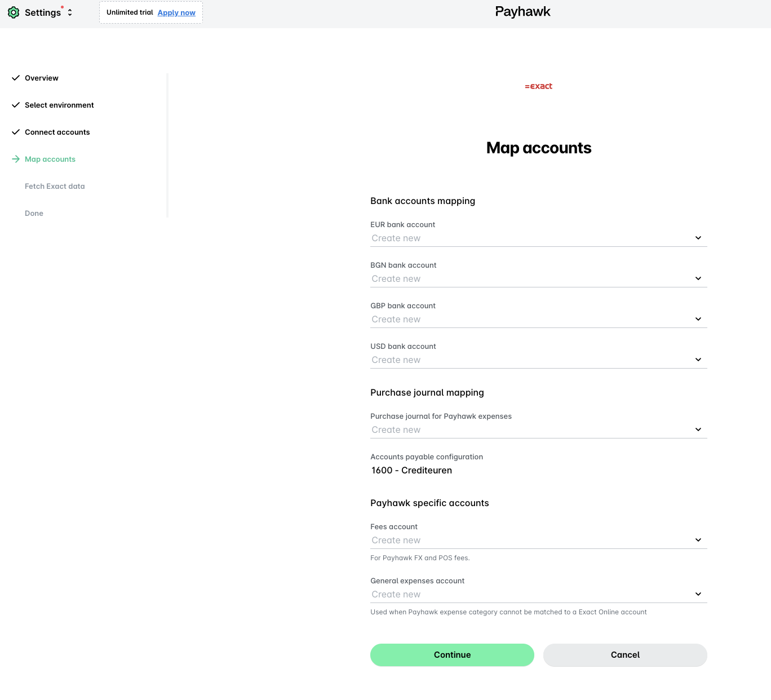The height and width of the screenshot is (700, 771).
Task: Select the Map accounts step
Action: [x=50, y=159]
